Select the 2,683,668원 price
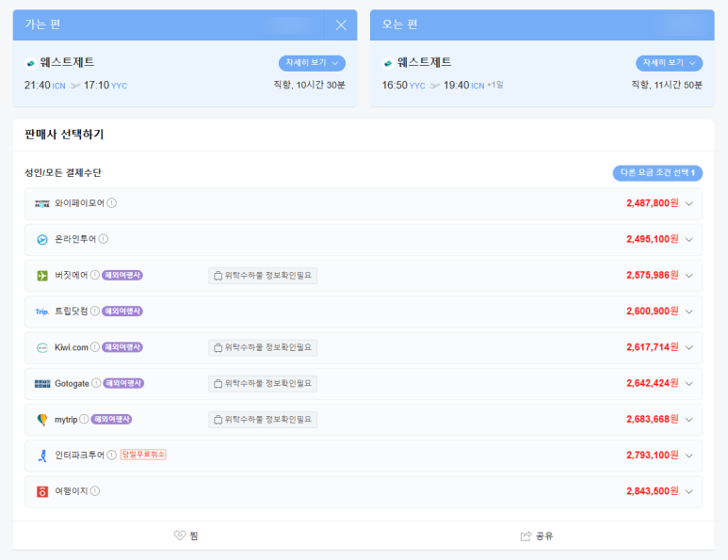This screenshot has width=728, height=560. [653, 419]
